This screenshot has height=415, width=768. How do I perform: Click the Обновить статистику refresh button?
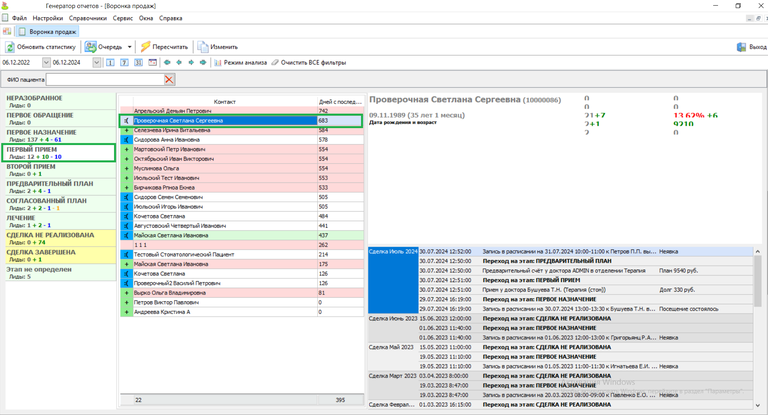point(41,47)
